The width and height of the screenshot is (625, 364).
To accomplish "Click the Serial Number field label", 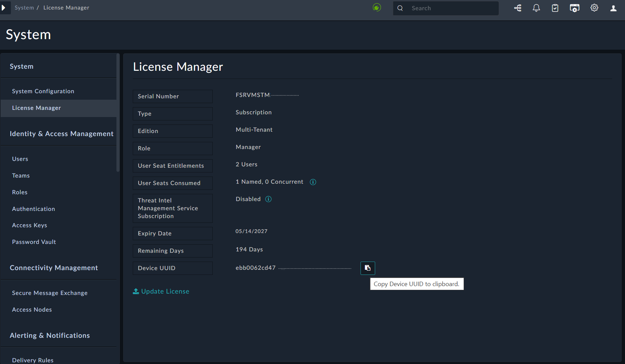I will point(173,96).
